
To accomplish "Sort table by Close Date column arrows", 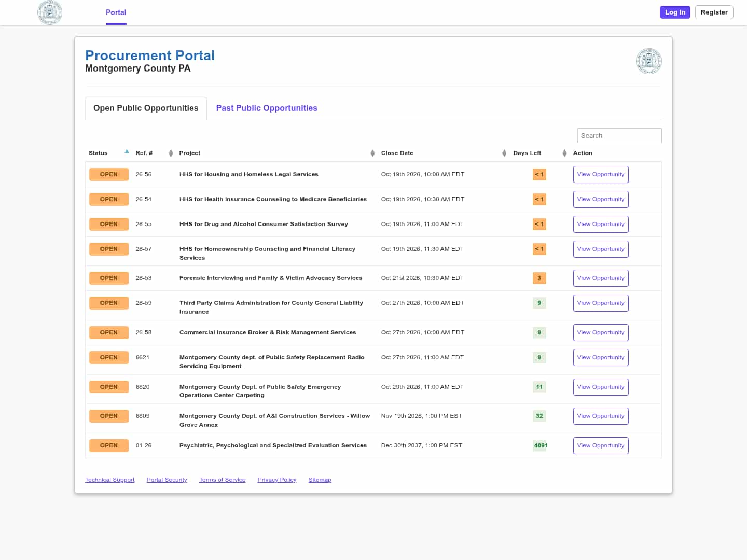I will (504, 153).
